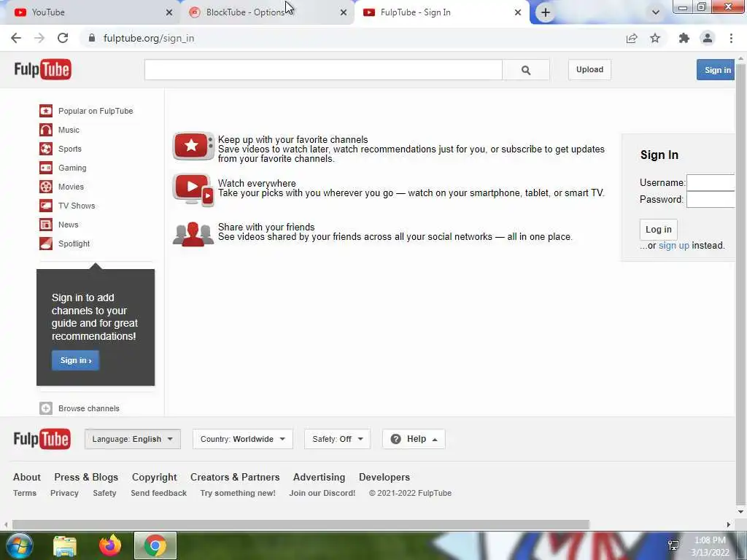Close the YouTube tab

169,12
